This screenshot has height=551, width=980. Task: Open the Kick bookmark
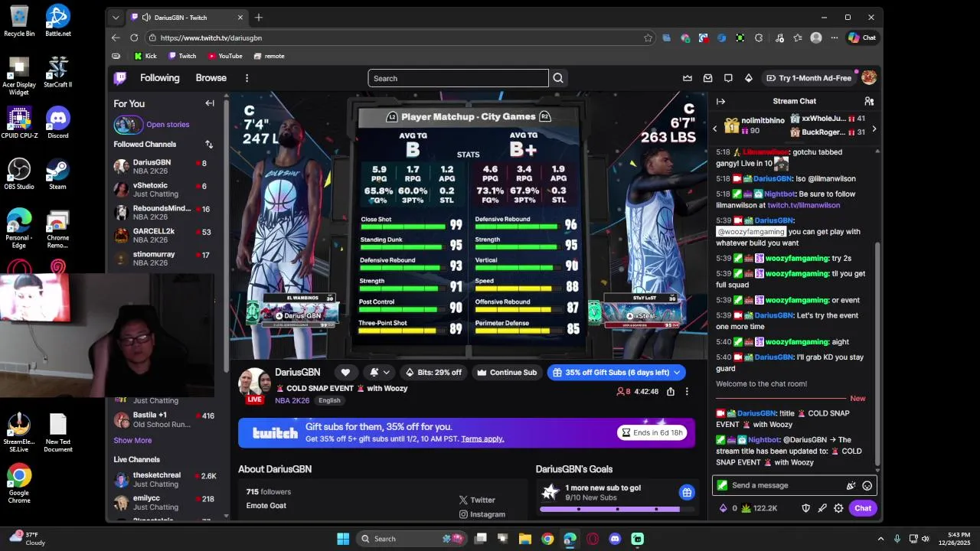[145, 56]
